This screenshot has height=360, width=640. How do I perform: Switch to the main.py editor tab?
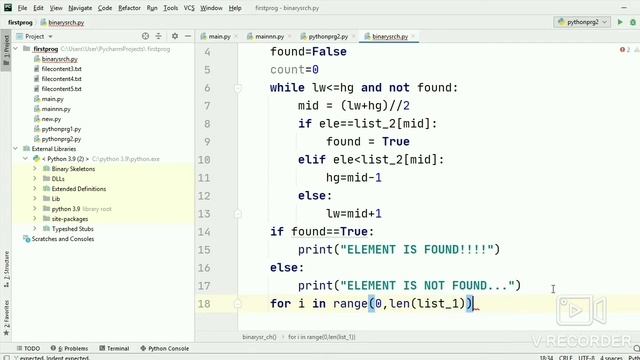click(x=219, y=36)
